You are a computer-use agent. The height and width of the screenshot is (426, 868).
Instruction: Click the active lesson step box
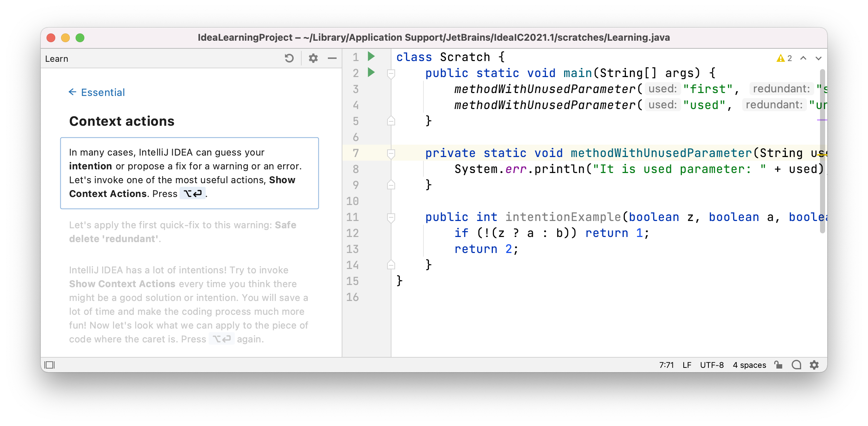(x=189, y=173)
